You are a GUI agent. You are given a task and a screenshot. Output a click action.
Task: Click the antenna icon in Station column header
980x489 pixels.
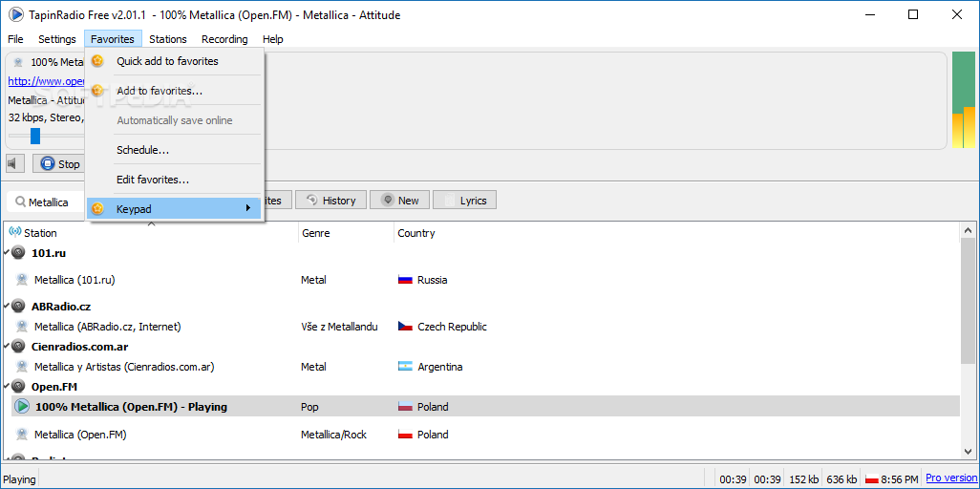15,232
